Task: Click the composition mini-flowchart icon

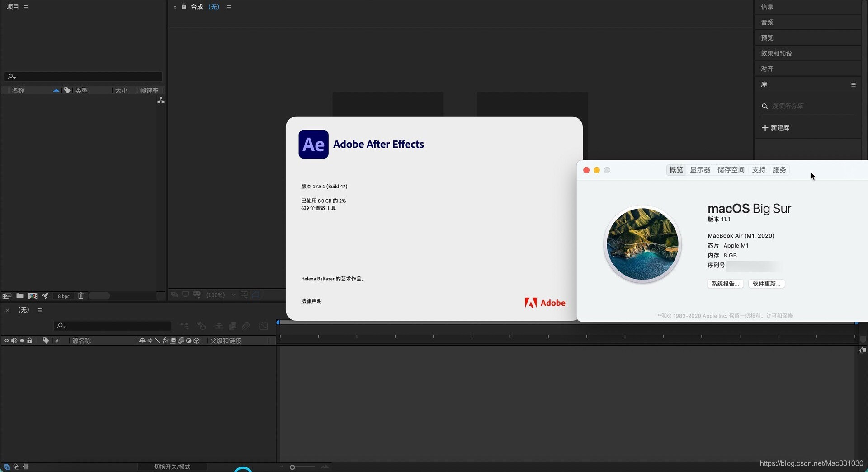Action: 184,326
